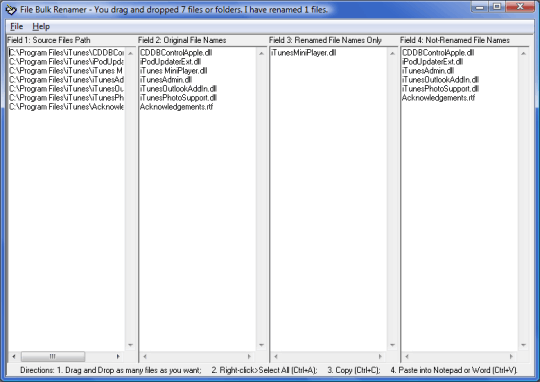Viewport: 540px width, 382px height.
Task: Select the iPodUpd source path in Field 1
Action: point(66,62)
